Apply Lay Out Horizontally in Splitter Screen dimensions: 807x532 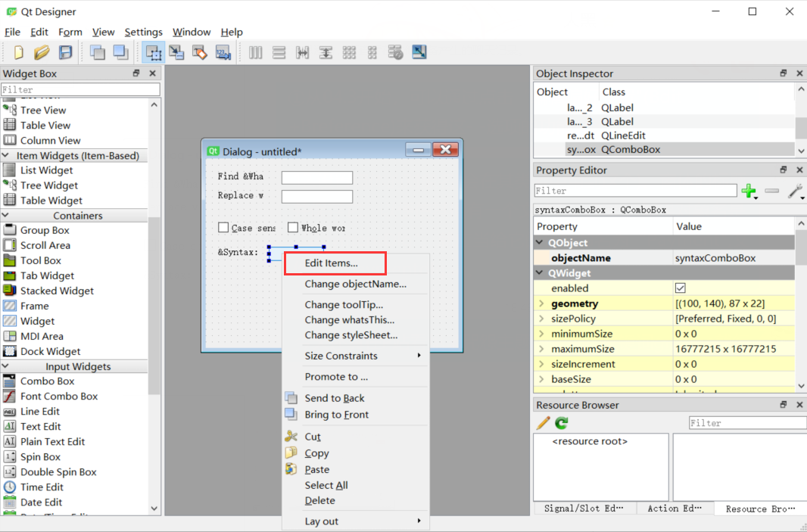click(x=302, y=52)
